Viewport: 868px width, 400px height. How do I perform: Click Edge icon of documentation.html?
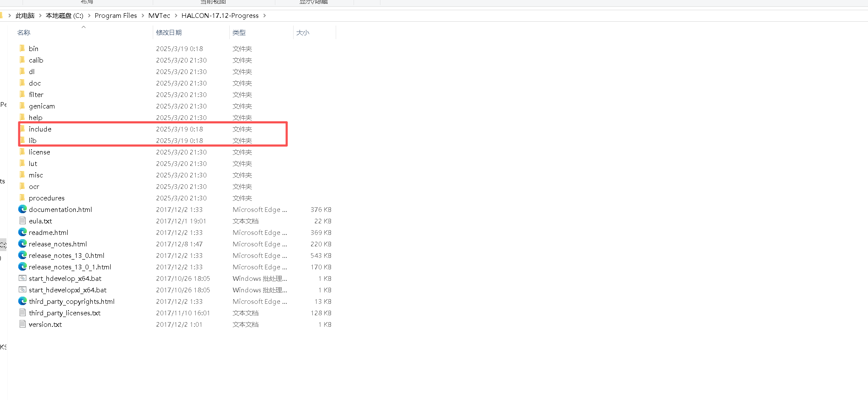tap(23, 209)
